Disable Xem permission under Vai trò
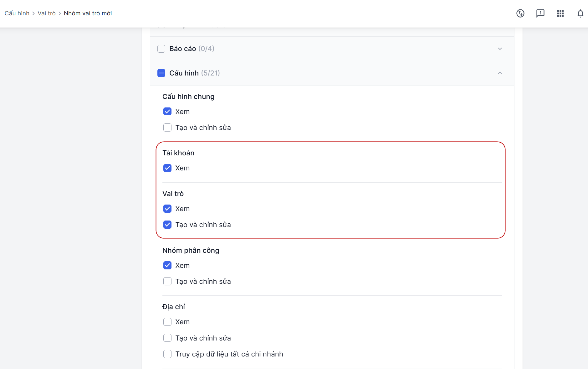Image resolution: width=588 pixels, height=369 pixels. coord(167,209)
